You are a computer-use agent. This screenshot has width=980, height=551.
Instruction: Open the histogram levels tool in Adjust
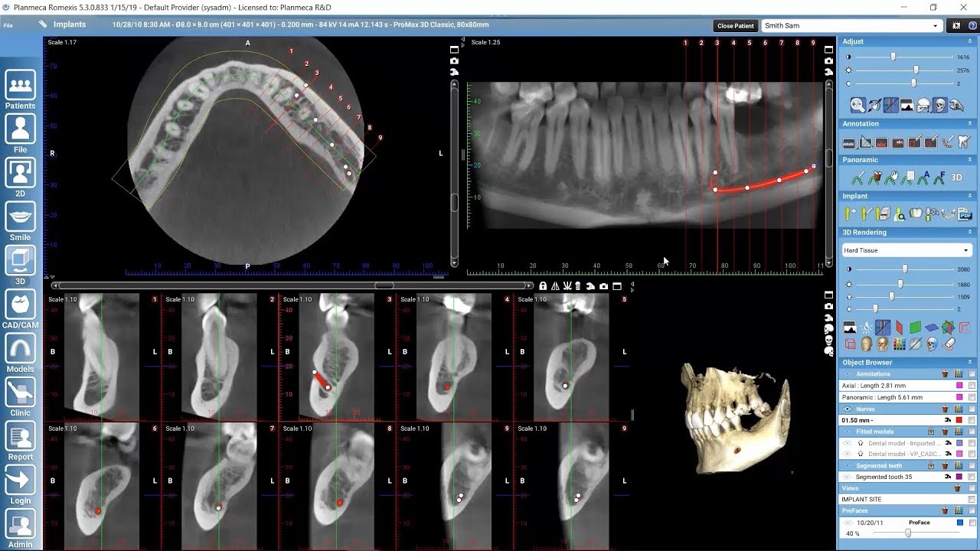[906, 106]
